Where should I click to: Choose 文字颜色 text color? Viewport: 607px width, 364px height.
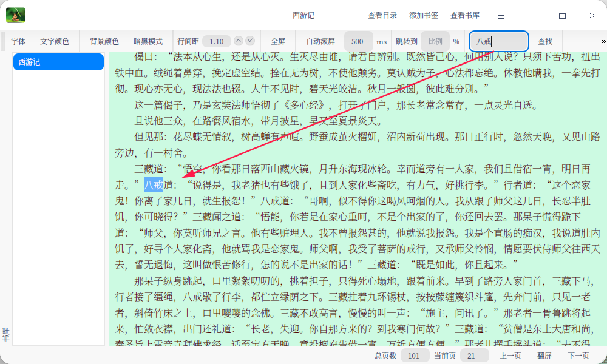[x=55, y=41]
